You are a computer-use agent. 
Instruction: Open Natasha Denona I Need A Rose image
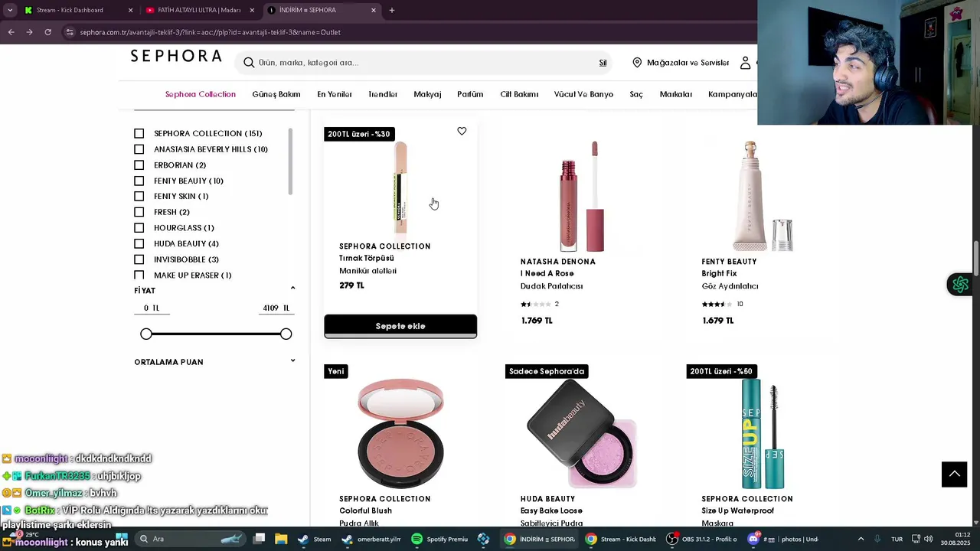tap(582, 196)
